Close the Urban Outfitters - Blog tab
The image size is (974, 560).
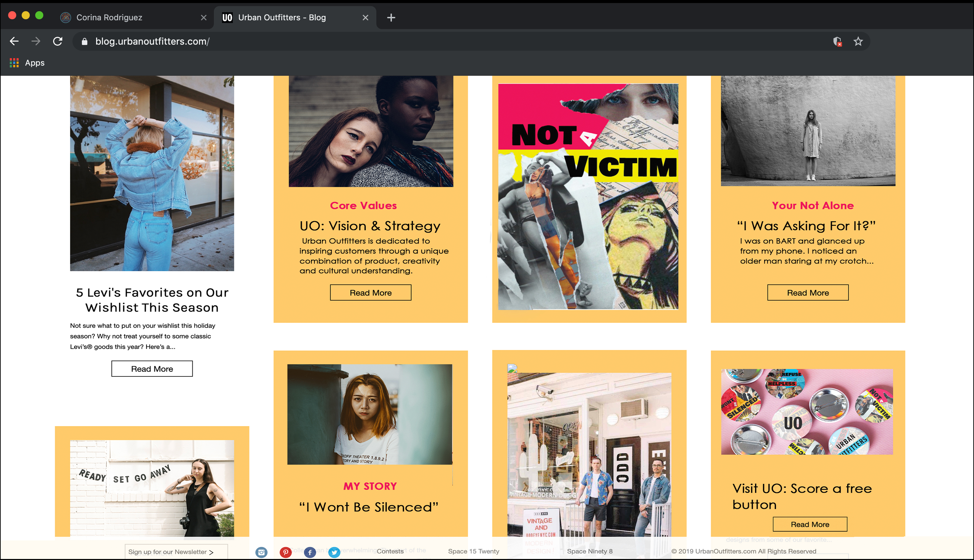click(x=365, y=18)
